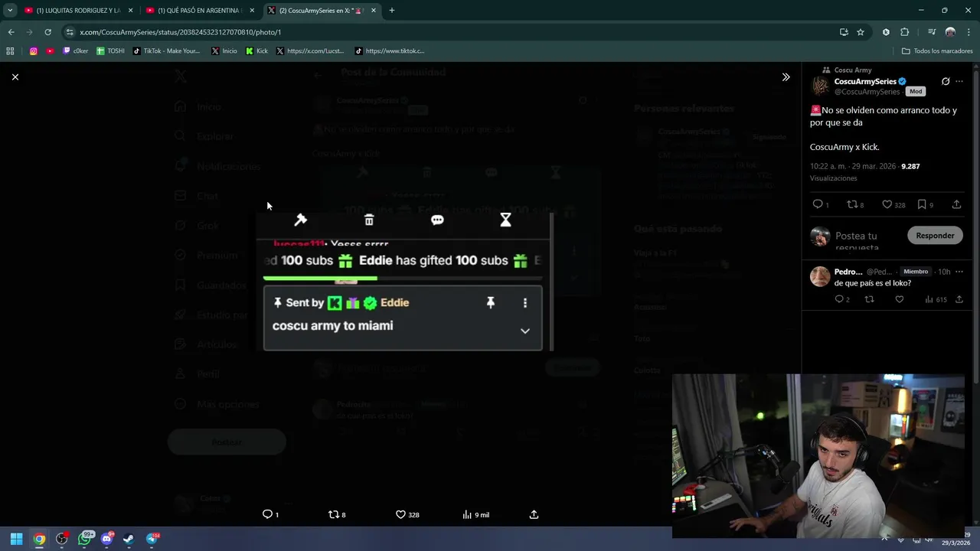Image resolution: width=980 pixels, height=551 pixels.
Task: Open the Inicio X bookmark
Action: (x=224, y=51)
